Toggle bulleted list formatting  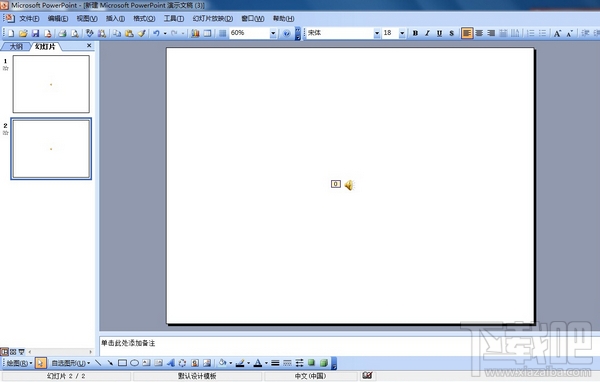coord(543,33)
